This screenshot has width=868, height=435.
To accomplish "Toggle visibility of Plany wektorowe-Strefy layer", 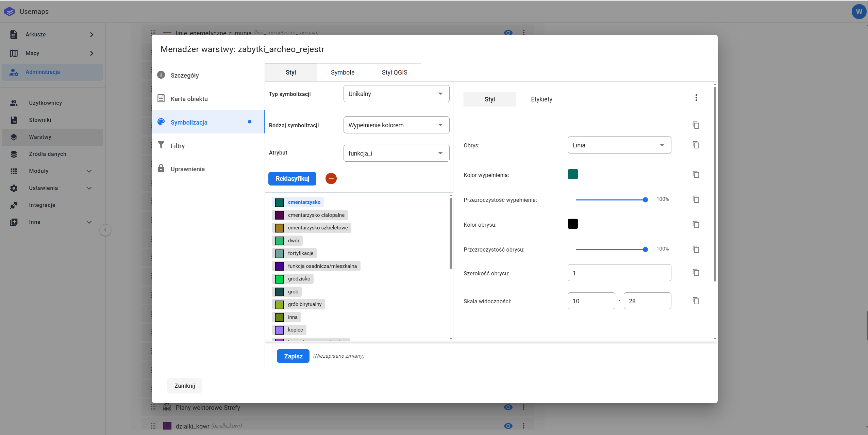I will click(508, 407).
